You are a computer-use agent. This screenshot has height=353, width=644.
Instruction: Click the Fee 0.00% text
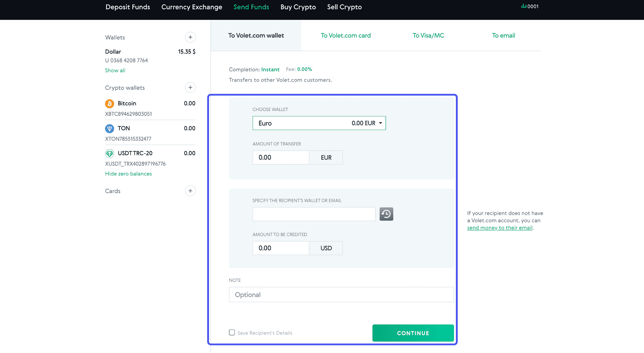click(299, 69)
